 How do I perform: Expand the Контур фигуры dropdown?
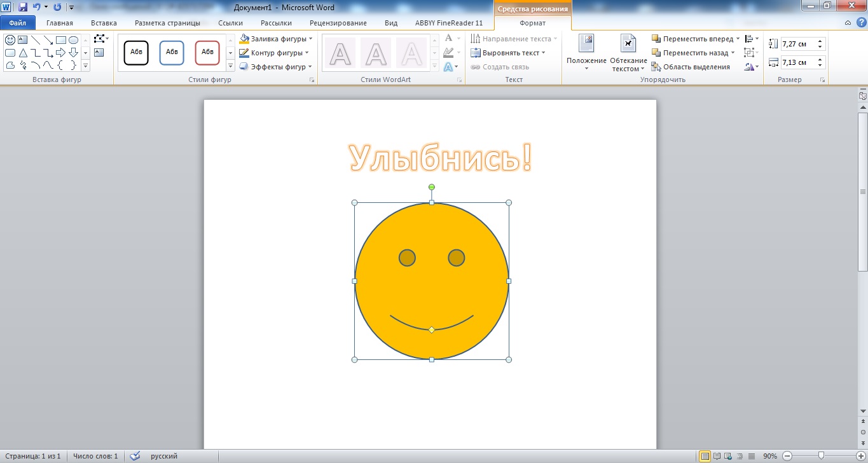click(307, 53)
